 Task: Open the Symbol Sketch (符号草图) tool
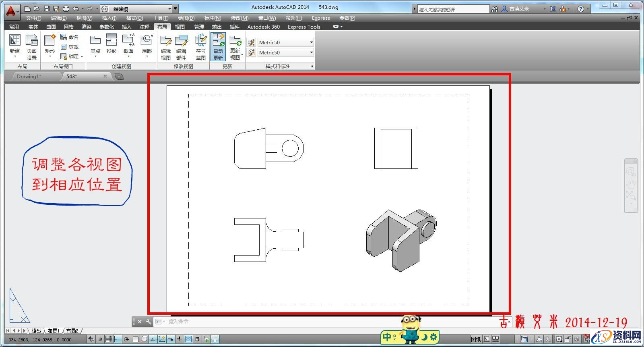tap(200, 47)
